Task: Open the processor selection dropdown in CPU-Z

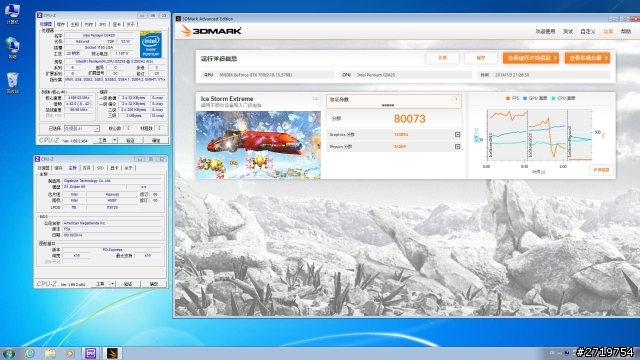Action: click(82, 129)
